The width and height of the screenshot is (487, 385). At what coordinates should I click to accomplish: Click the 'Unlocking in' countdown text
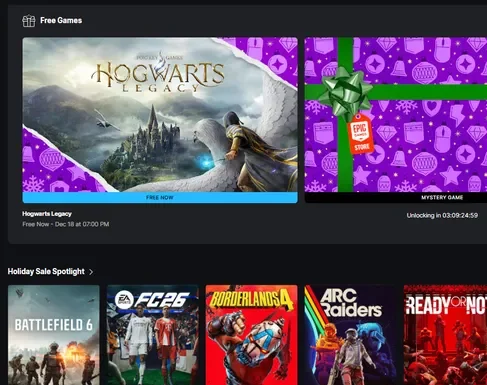pos(442,215)
